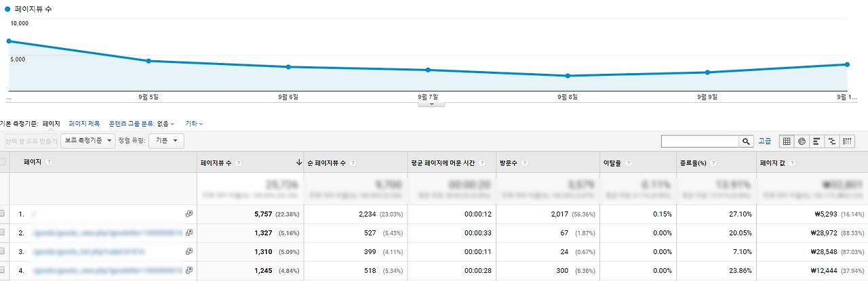This screenshot has width=868, height=281.
Task: Tick the checkbox for row 4
Action: pyautogui.click(x=2, y=271)
